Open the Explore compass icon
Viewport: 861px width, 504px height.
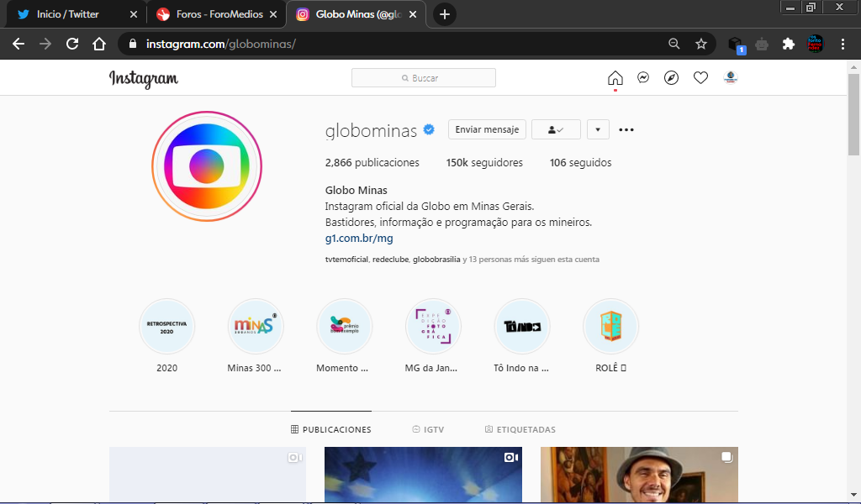pyautogui.click(x=671, y=78)
